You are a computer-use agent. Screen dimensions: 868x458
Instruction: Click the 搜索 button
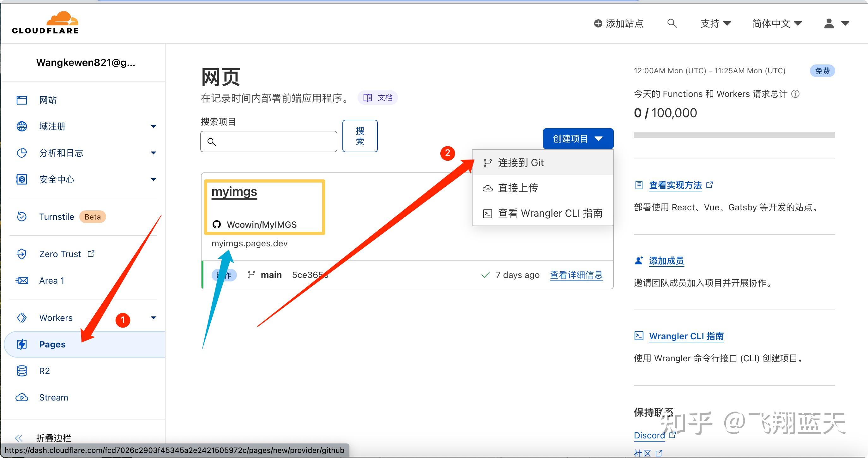pos(360,136)
